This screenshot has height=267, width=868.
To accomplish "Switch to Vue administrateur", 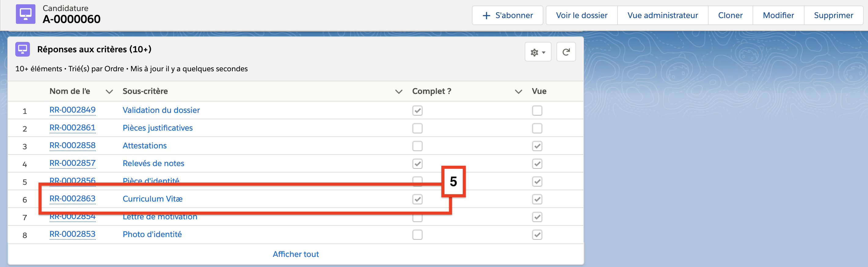I will pyautogui.click(x=662, y=16).
